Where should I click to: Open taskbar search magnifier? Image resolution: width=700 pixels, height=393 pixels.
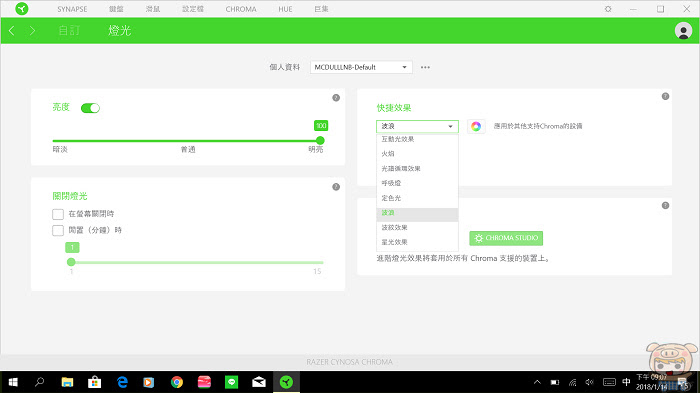pos(39,382)
